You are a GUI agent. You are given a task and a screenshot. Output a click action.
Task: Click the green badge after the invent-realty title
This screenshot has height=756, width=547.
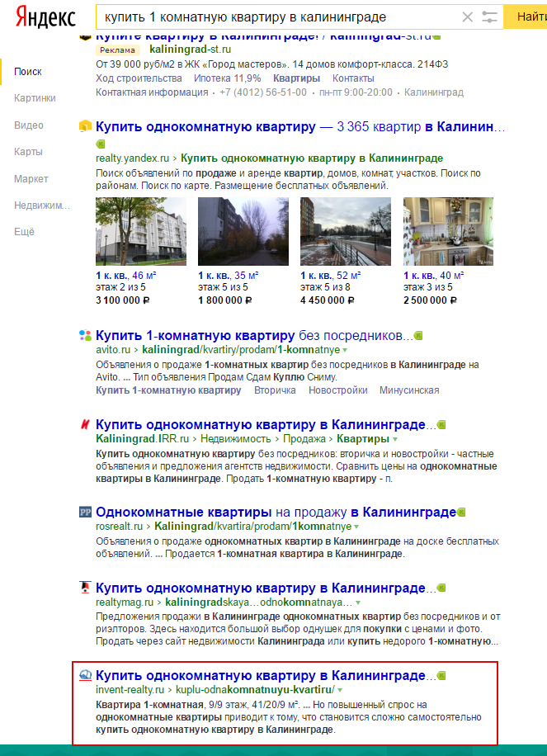click(441, 675)
